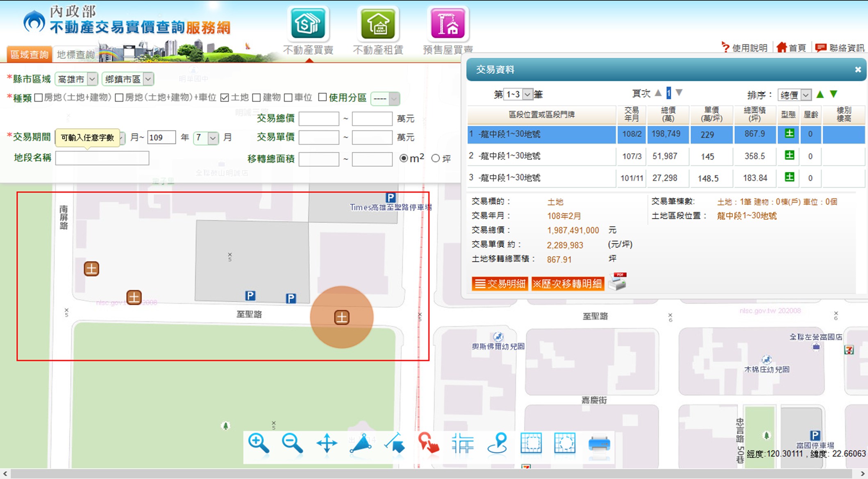This screenshot has width=868, height=479.
Task: Uncheck the 土地 checkbox
Action: pyautogui.click(x=224, y=98)
